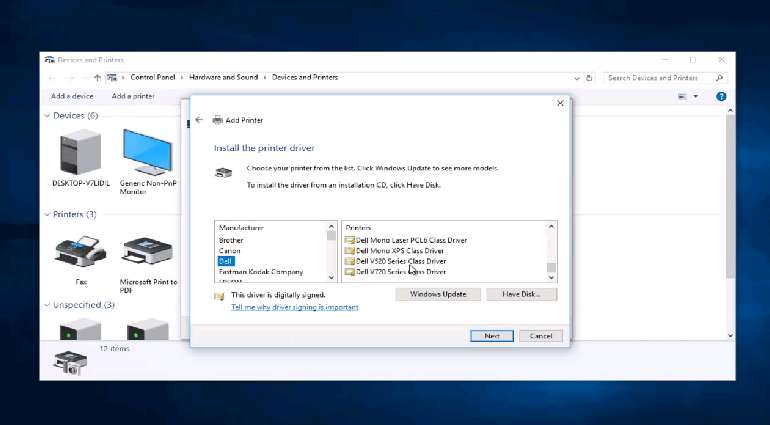Choose Dell V720 Series Class Driver

(x=395, y=272)
